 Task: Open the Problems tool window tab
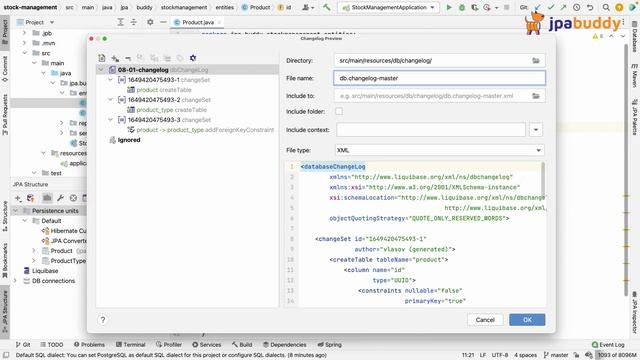89,344
